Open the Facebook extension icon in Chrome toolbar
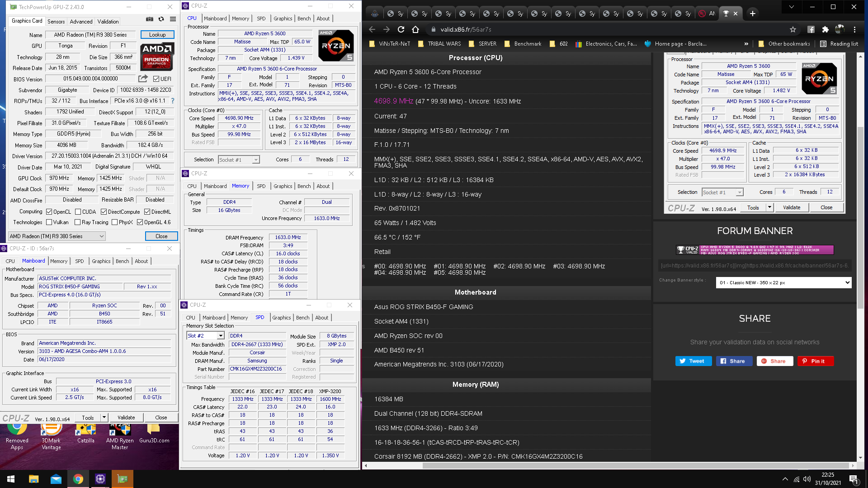Viewport: 868px width, 488px height. pyautogui.click(x=811, y=29)
